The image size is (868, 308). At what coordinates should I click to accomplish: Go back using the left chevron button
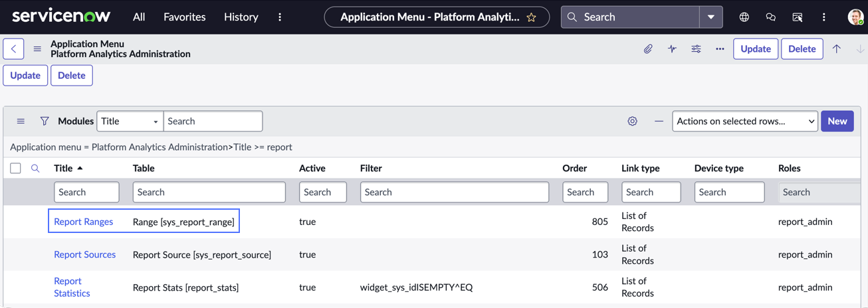(13, 49)
